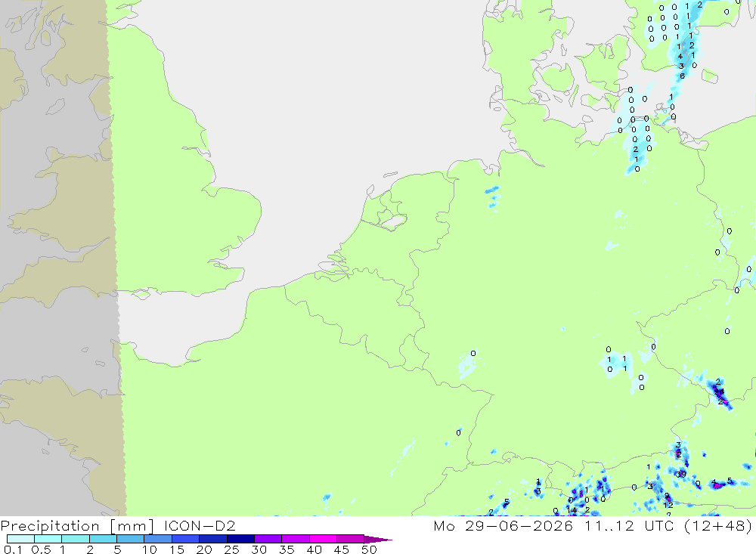Click the 'Precipitation [mm]' title text

77,525
